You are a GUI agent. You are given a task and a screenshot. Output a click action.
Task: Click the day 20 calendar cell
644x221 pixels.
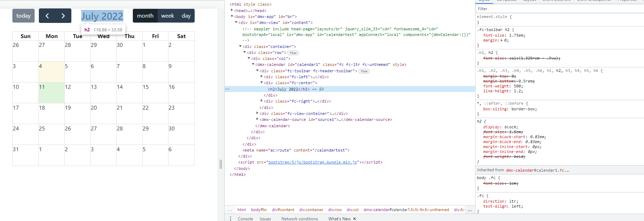104,113
